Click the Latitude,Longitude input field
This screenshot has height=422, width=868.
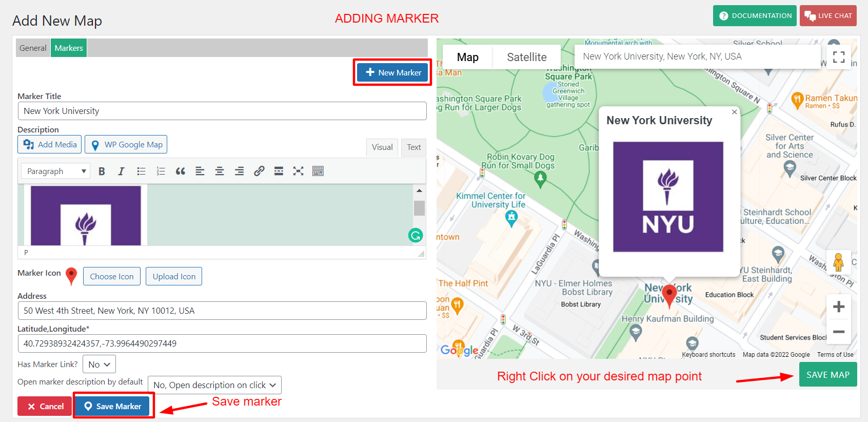(222, 343)
